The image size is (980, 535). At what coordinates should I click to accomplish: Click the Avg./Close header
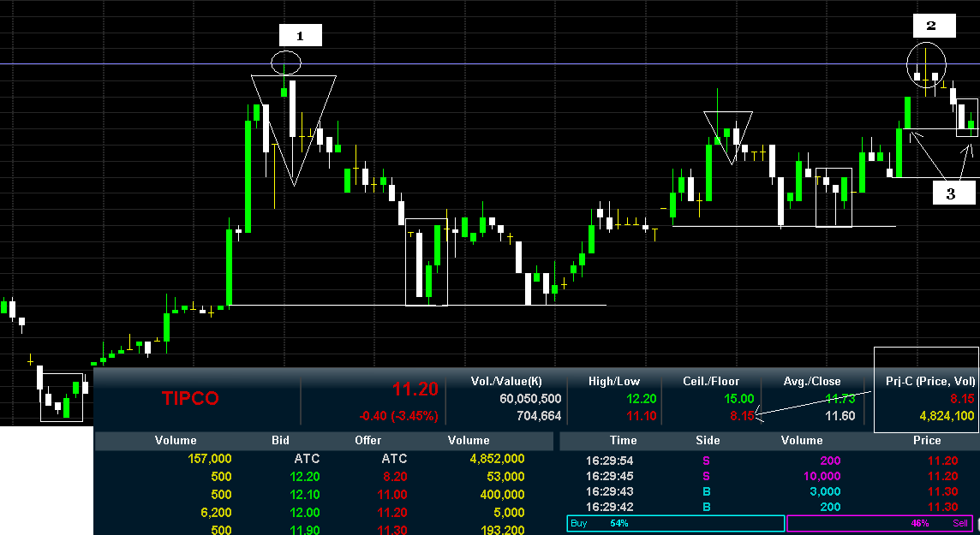[812, 382]
